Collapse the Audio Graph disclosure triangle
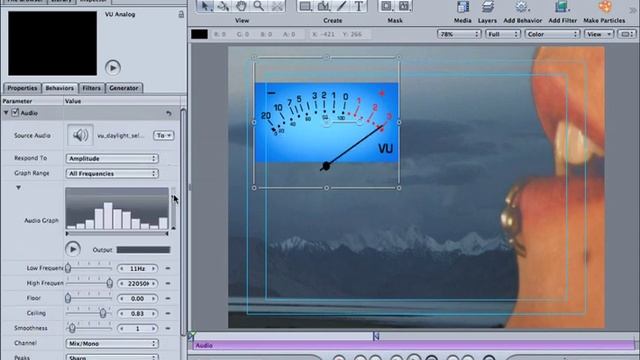The image size is (640, 360). click(18, 188)
